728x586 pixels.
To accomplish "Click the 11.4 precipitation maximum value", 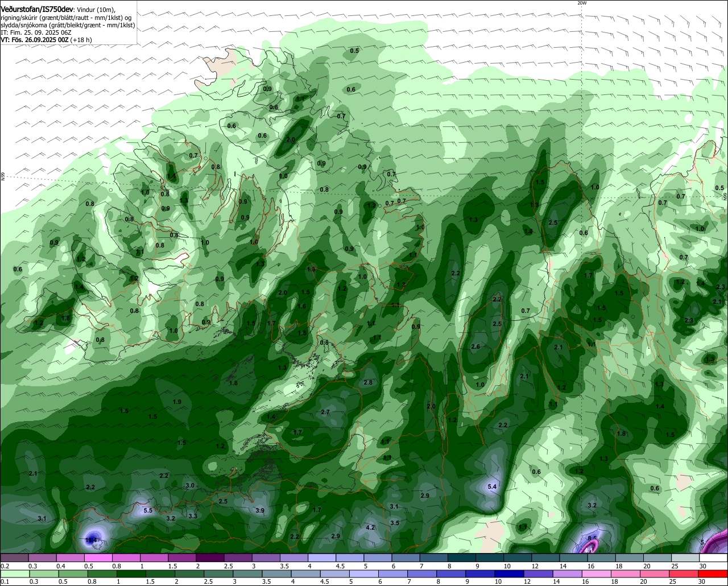I will (x=92, y=539).
